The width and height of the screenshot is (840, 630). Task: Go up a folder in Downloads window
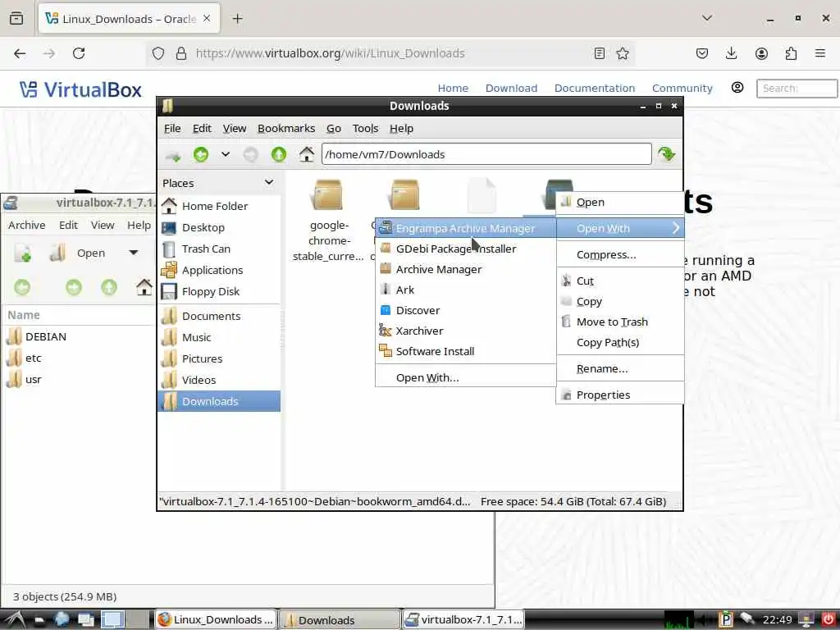point(279,155)
